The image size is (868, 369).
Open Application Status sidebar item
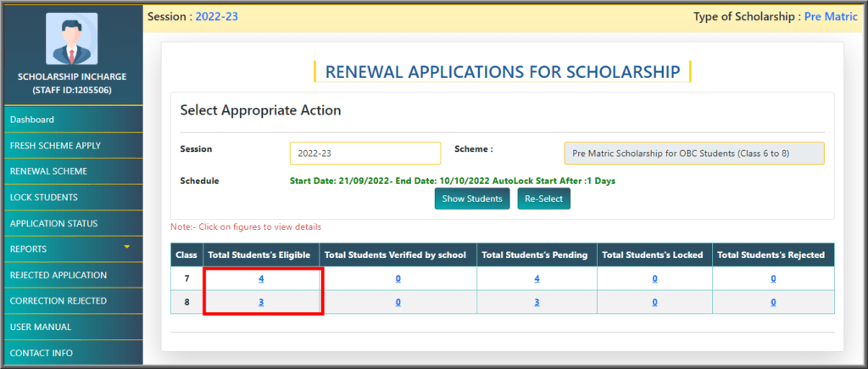point(74,223)
